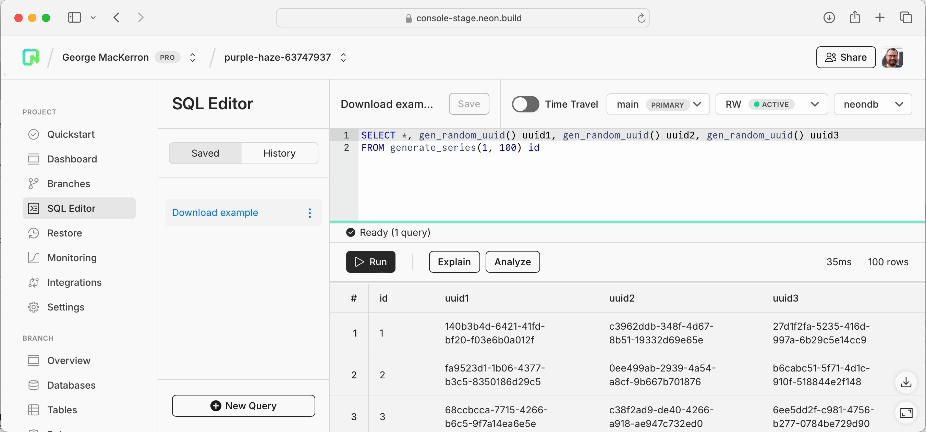
Task: Open Safari downloads icon
Action: (829, 18)
